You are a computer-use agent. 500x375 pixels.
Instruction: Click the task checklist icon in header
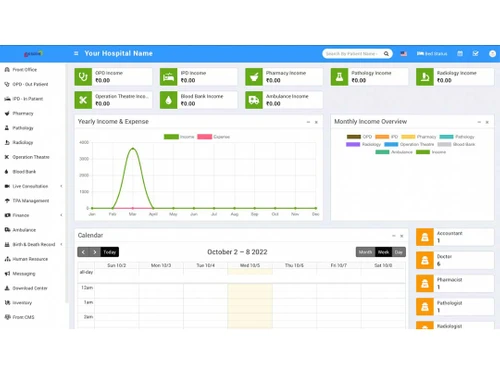tap(476, 54)
